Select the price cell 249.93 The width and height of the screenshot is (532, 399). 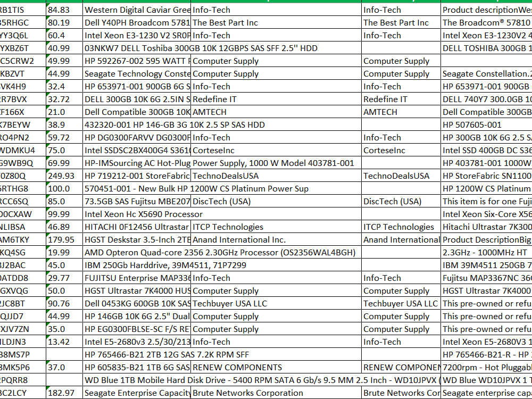point(64,176)
